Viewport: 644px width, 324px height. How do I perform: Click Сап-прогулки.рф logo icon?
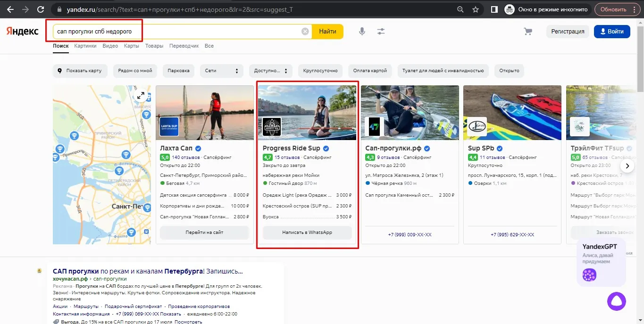[375, 126]
